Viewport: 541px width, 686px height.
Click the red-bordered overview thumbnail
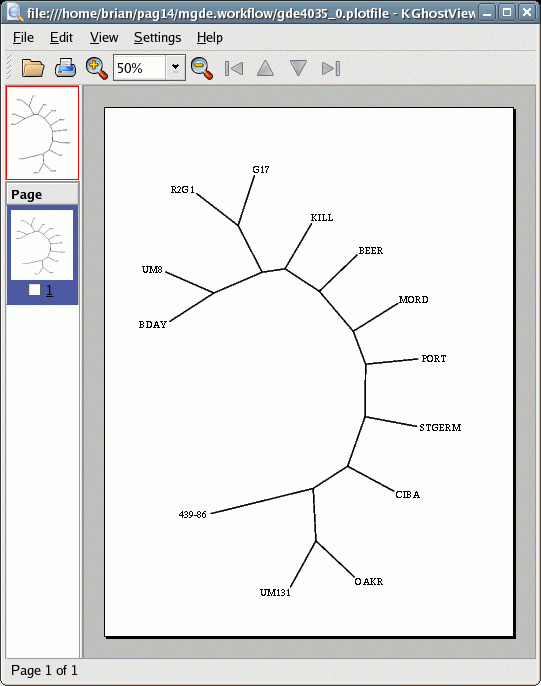(x=42, y=133)
